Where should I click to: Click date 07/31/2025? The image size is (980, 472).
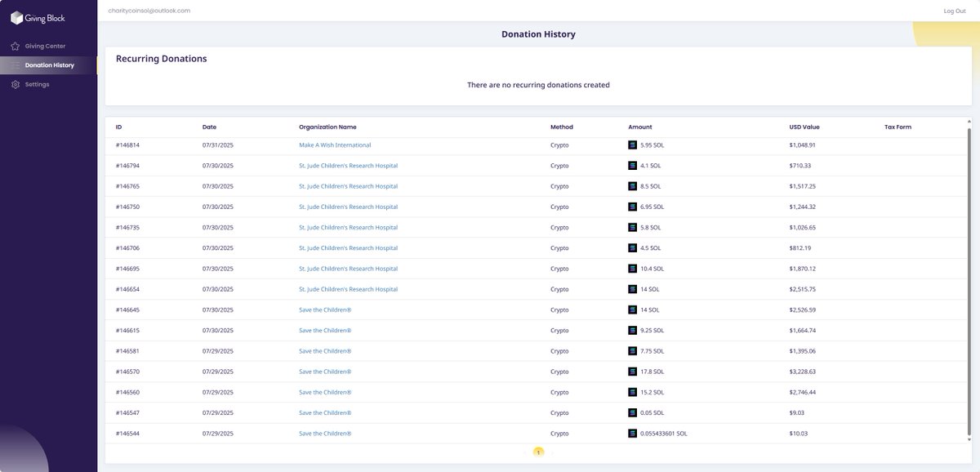point(218,145)
